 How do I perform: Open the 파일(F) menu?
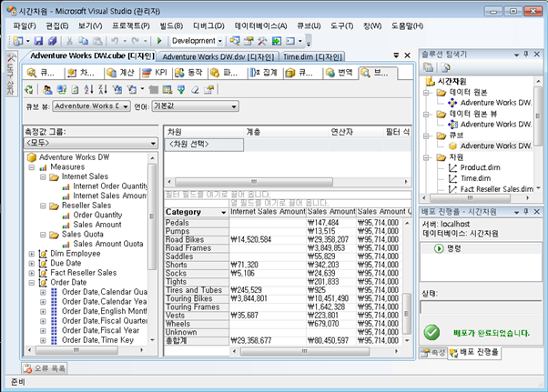[x=25, y=26]
